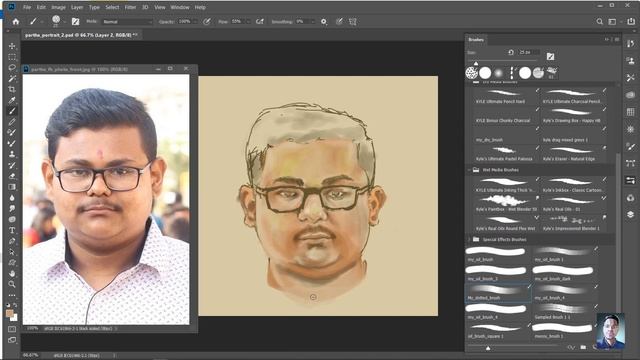Open the Search icon at top right
This screenshot has width=640, height=360.
click(600, 22)
